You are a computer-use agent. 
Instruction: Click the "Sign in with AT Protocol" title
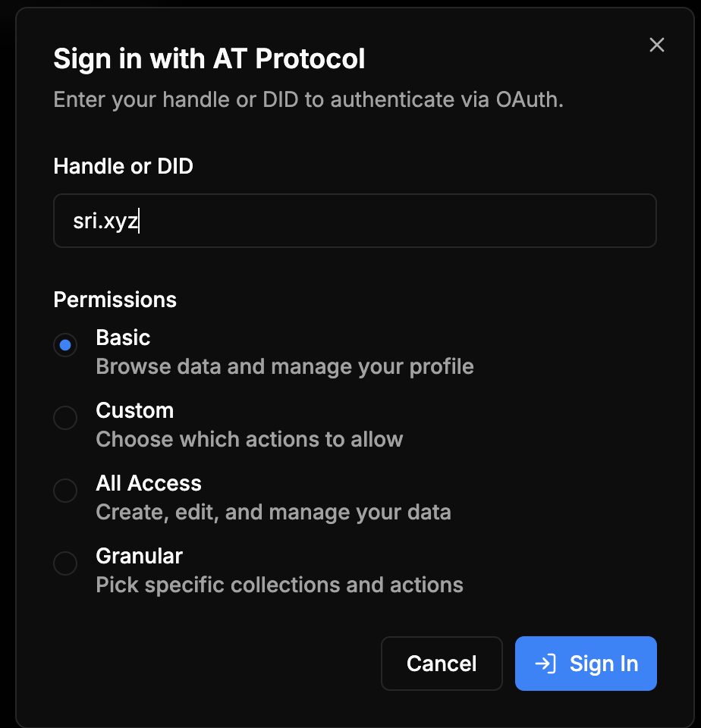tap(209, 58)
